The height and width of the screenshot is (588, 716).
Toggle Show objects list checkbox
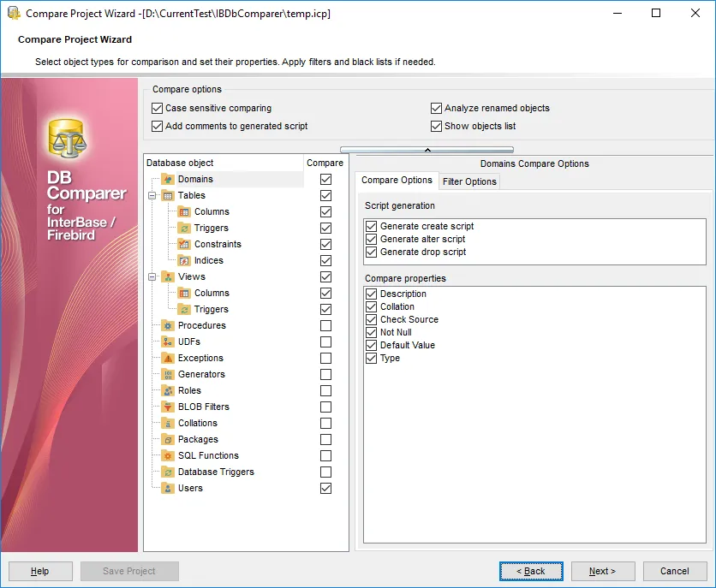(436, 126)
